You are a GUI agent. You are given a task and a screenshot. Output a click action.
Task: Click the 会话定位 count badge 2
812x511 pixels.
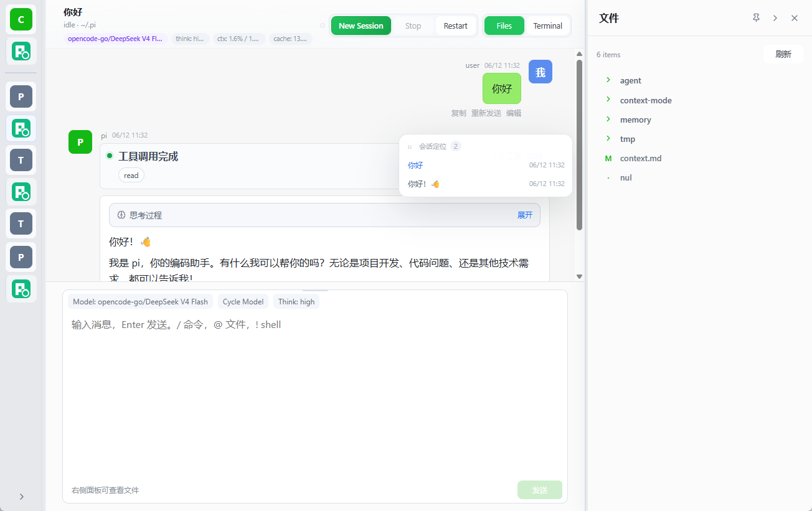[x=456, y=146]
